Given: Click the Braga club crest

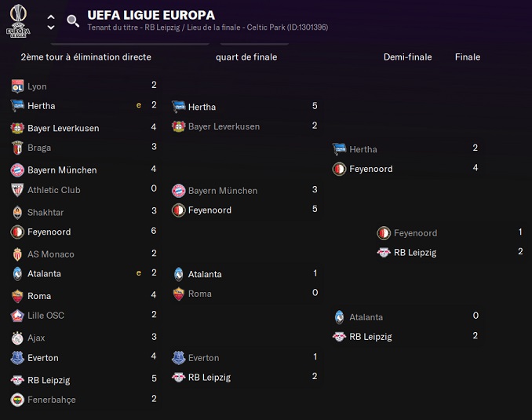Looking at the screenshot, I should (x=17, y=148).
